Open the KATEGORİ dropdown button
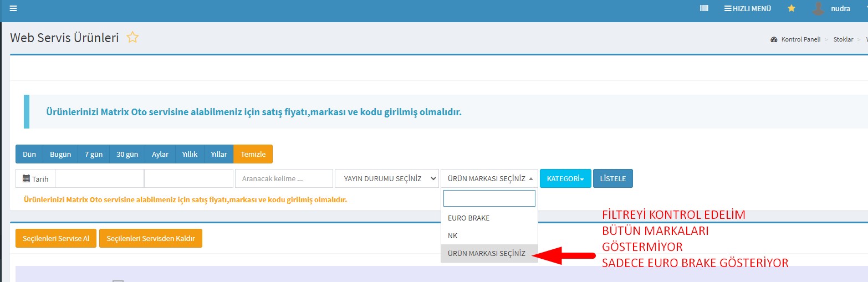The image size is (868, 282). click(565, 178)
